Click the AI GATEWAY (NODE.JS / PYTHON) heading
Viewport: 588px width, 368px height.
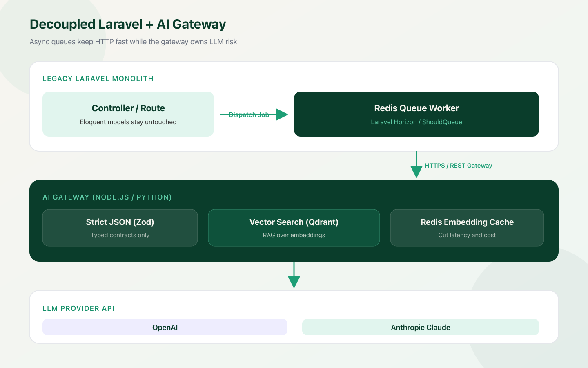(107, 197)
